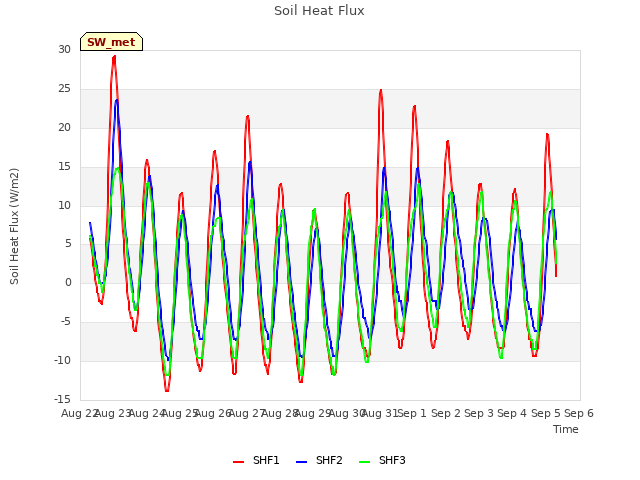The width and height of the screenshot is (640, 480).
Task: Click the Sep 6 x-axis tick label
Action: pyautogui.click(x=579, y=413)
